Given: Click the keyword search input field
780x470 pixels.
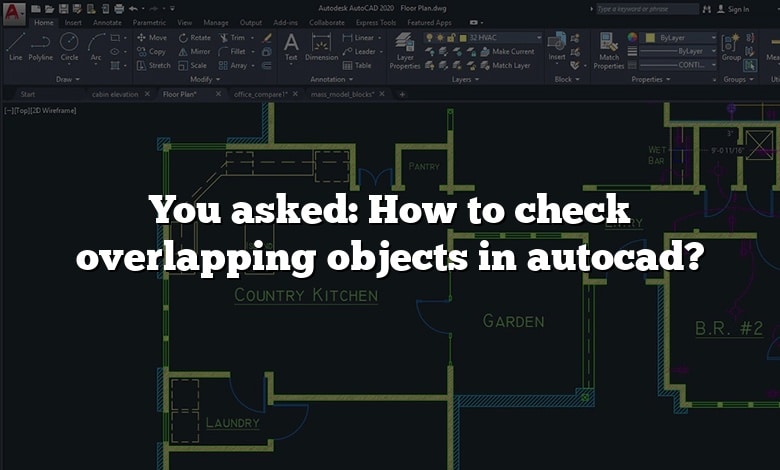Looking at the screenshot, I should click(x=647, y=9).
